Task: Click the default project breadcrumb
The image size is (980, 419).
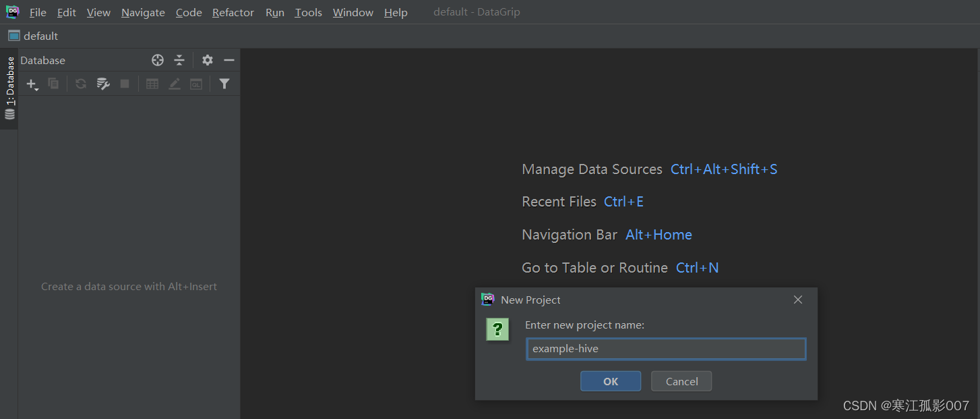Action: point(33,36)
